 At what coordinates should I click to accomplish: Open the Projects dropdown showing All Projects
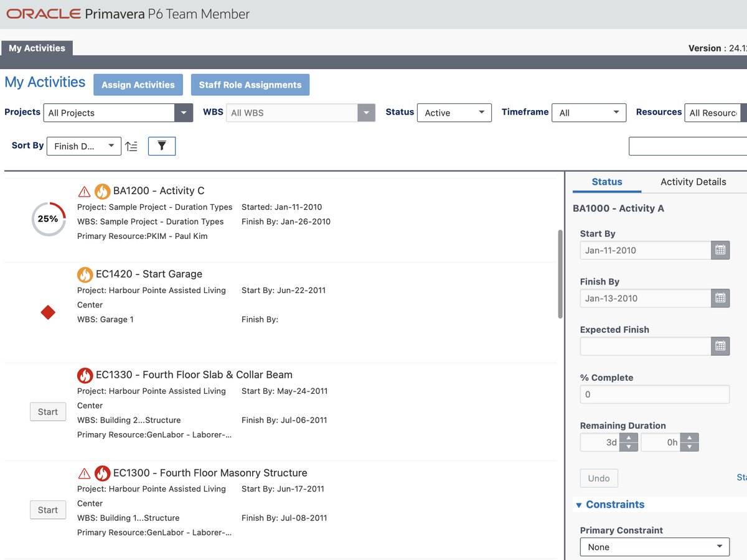point(118,113)
